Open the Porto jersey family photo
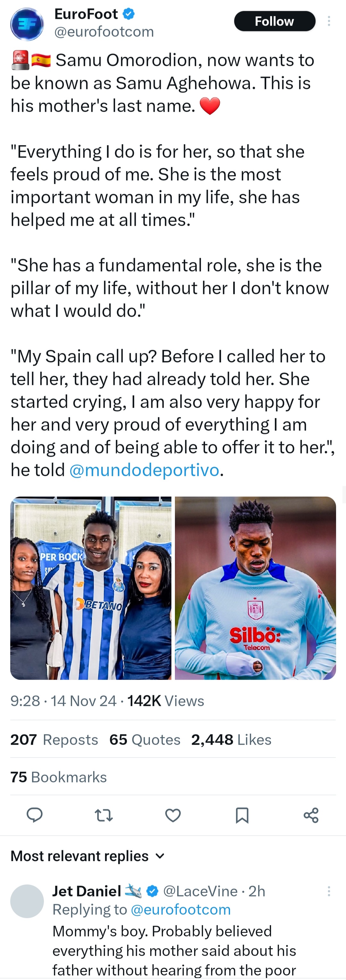 [91, 588]
